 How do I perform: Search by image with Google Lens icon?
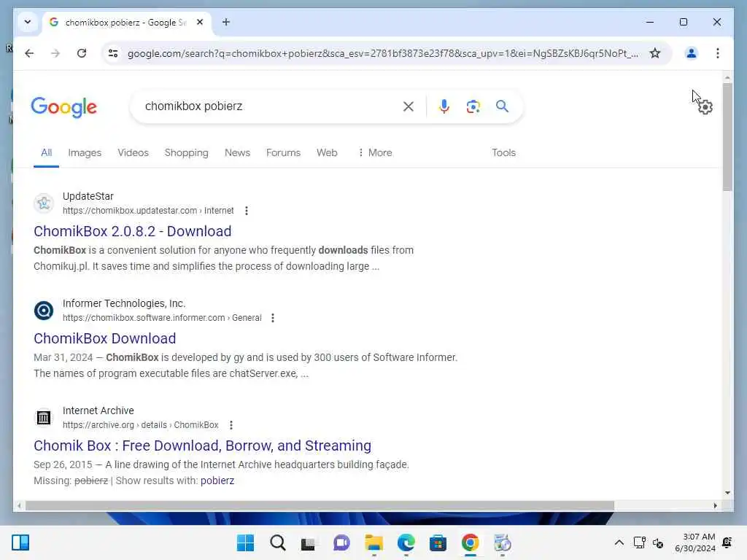[x=473, y=106]
